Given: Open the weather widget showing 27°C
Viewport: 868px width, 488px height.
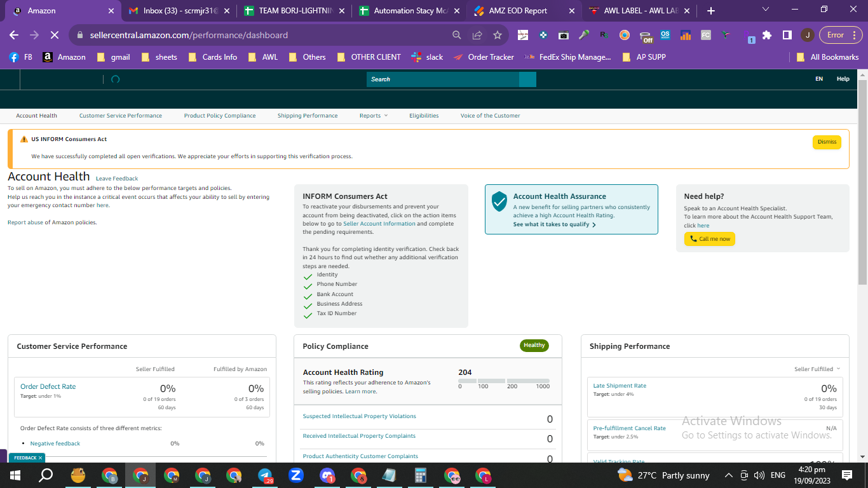Looking at the screenshot, I should click(x=663, y=475).
